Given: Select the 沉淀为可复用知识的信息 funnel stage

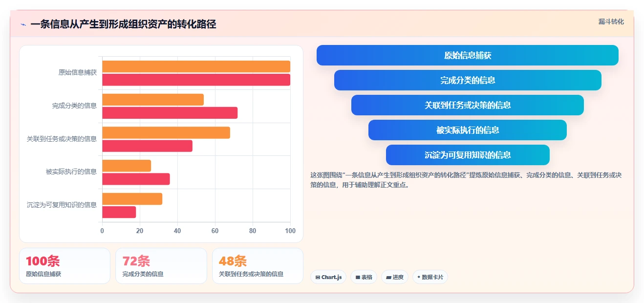Looking at the screenshot, I should pyautogui.click(x=468, y=155).
